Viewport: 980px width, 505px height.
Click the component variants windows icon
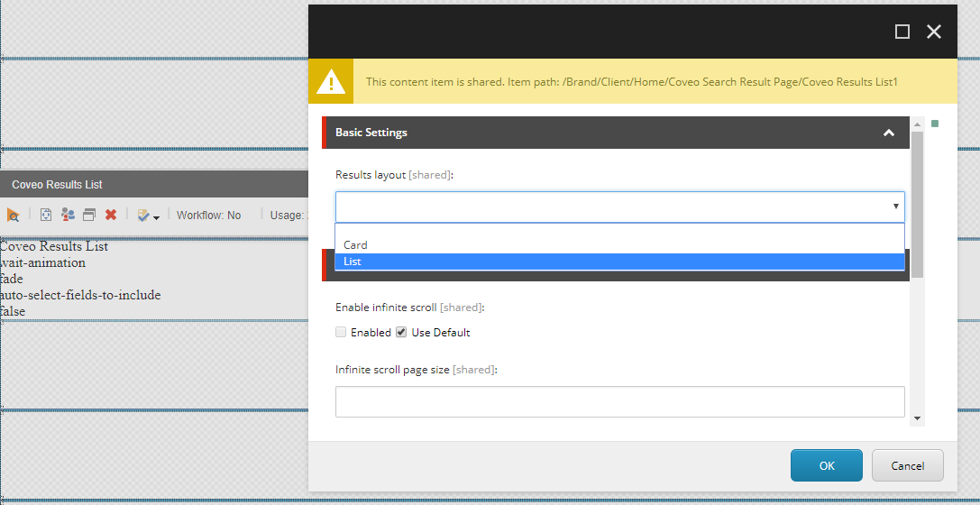pyautogui.click(x=89, y=215)
